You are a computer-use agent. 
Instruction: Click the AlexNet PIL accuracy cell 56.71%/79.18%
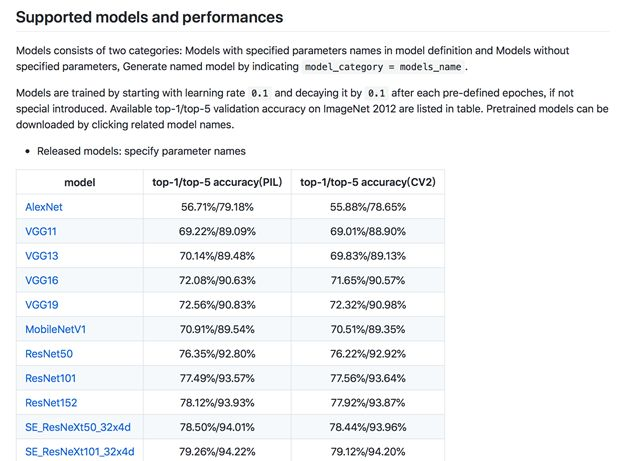point(217,206)
